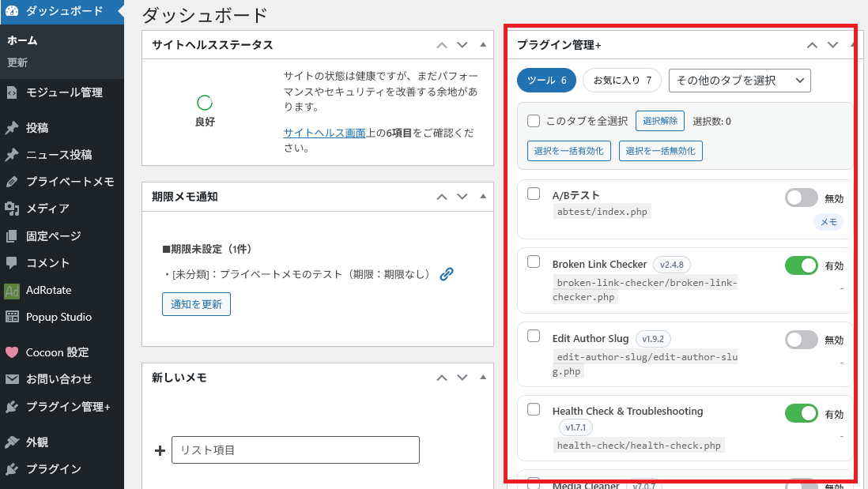This screenshot has width=868, height=489.
Task: Open the サイトヘルス画面 link
Action: (x=324, y=134)
